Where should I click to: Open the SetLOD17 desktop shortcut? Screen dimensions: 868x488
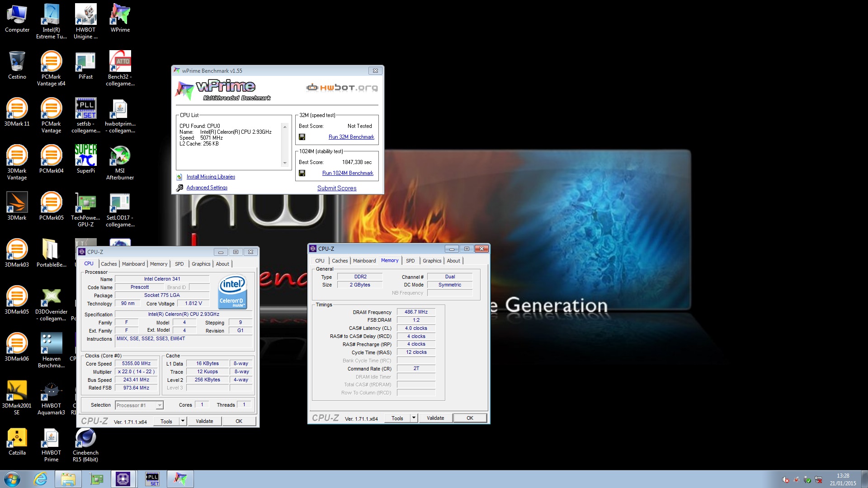[x=120, y=209]
